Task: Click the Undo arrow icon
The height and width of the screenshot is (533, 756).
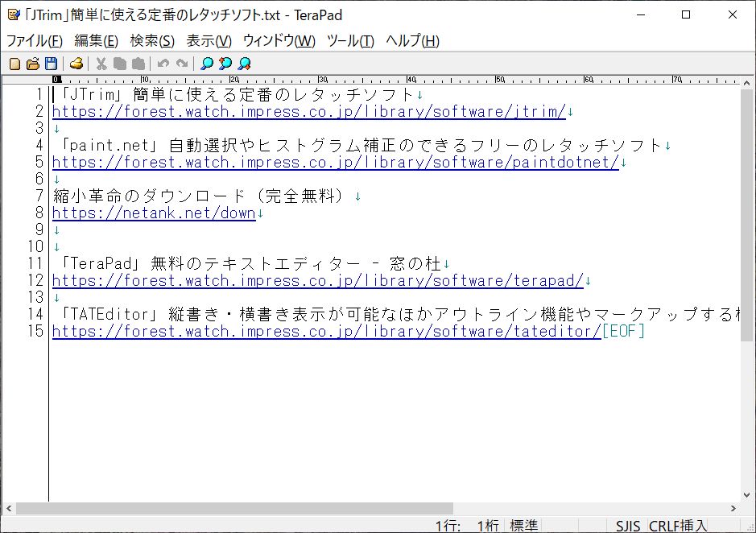Action: click(163, 64)
